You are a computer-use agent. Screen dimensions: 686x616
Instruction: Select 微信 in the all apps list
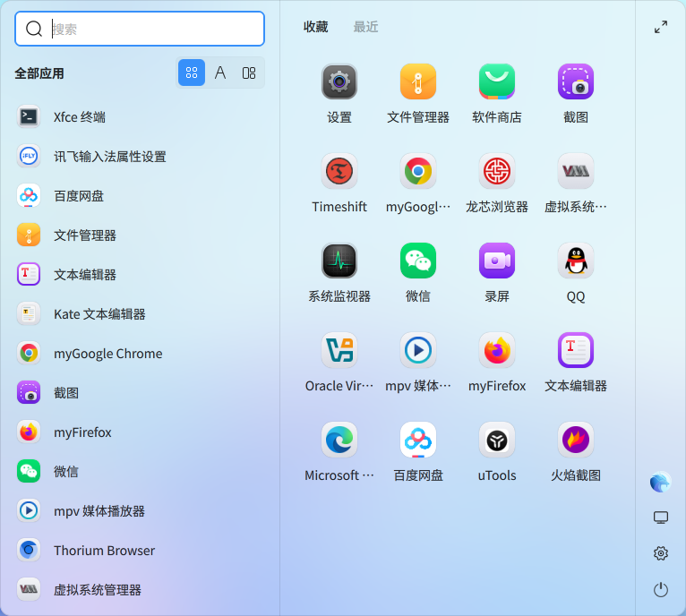point(140,471)
